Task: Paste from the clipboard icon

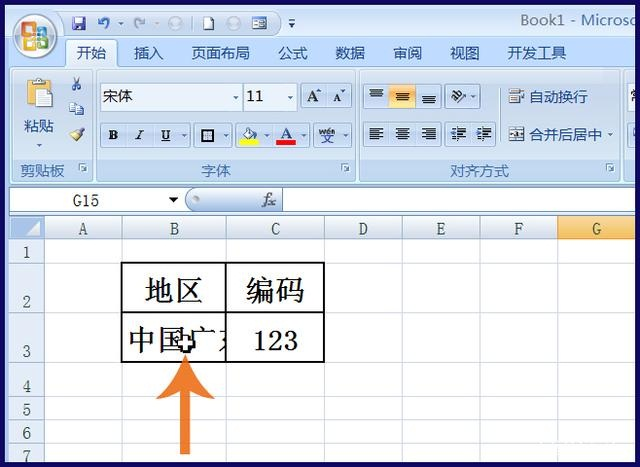Action: coord(39,93)
